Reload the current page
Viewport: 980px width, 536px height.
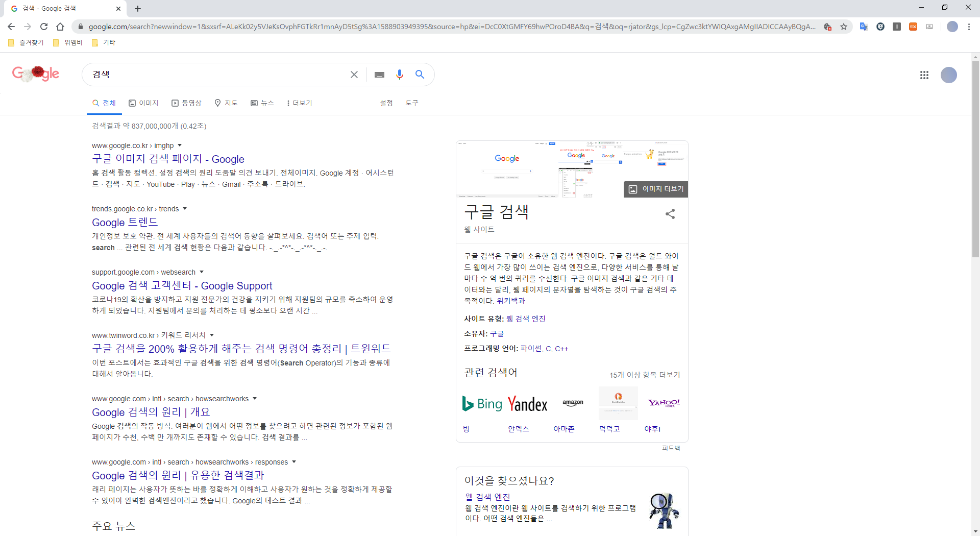point(44,27)
